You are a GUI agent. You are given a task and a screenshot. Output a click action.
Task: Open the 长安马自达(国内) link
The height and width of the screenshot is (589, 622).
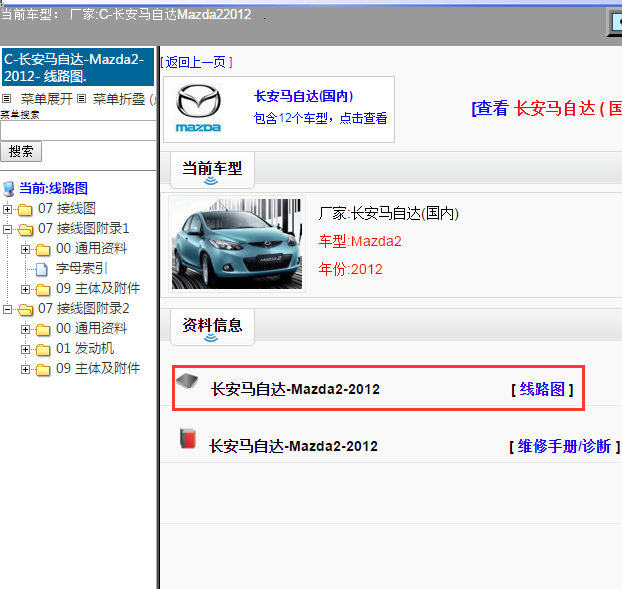[x=303, y=96]
